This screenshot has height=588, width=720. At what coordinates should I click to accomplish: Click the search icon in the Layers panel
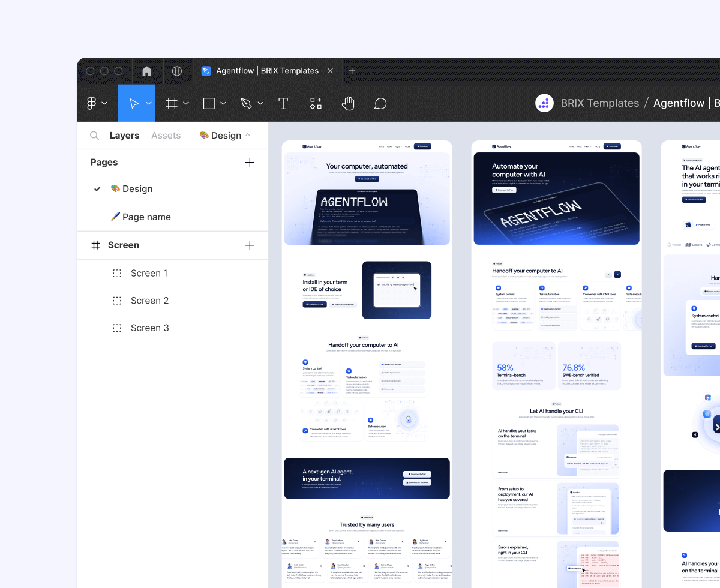pos(94,135)
